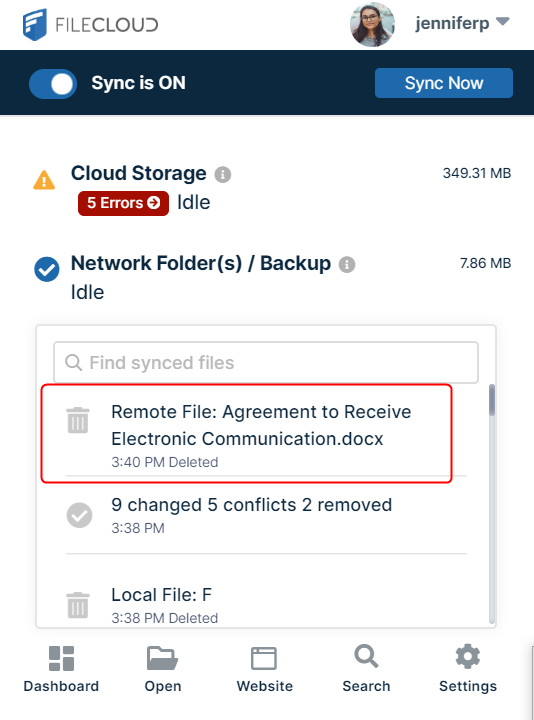Click the Sync Now button
This screenshot has width=534, height=720.
coord(444,83)
